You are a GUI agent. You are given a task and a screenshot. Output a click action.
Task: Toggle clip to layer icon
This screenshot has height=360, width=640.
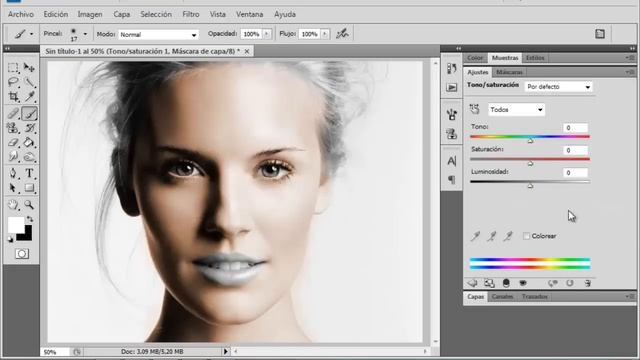tap(506, 283)
